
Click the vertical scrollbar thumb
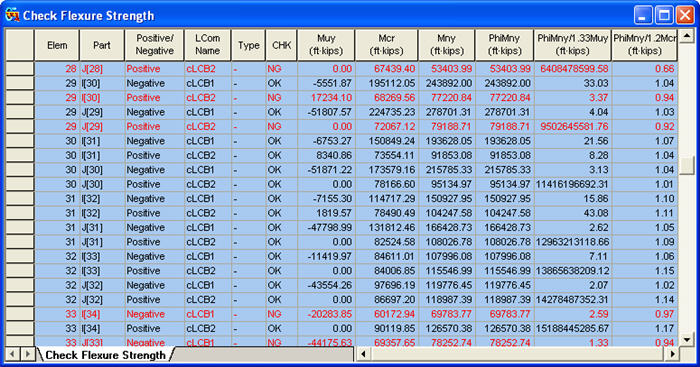688,165
